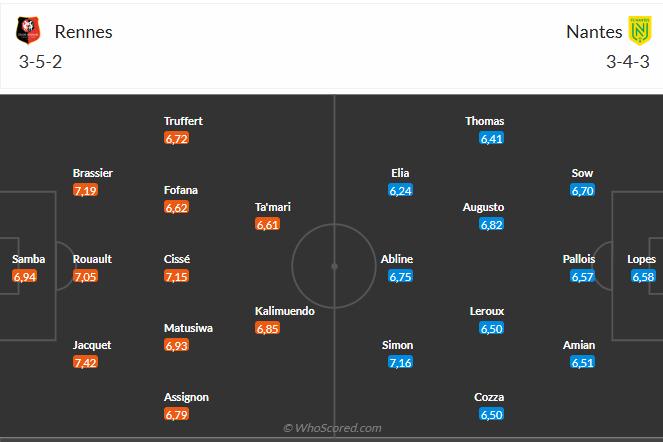
Task: Click the WhoScored.com watermark
Action: click(x=332, y=428)
